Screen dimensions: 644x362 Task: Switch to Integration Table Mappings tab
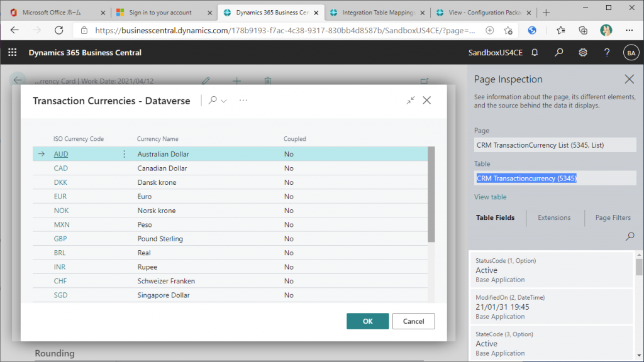(377, 13)
